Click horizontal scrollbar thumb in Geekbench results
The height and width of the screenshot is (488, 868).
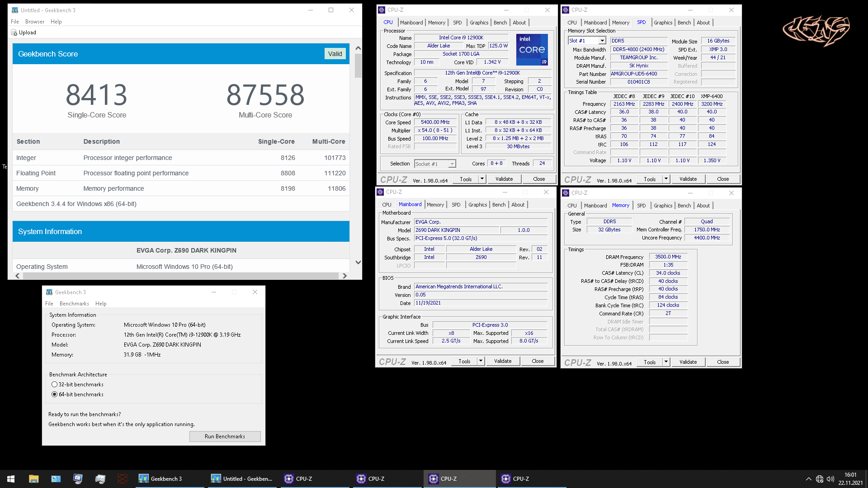coord(180,276)
